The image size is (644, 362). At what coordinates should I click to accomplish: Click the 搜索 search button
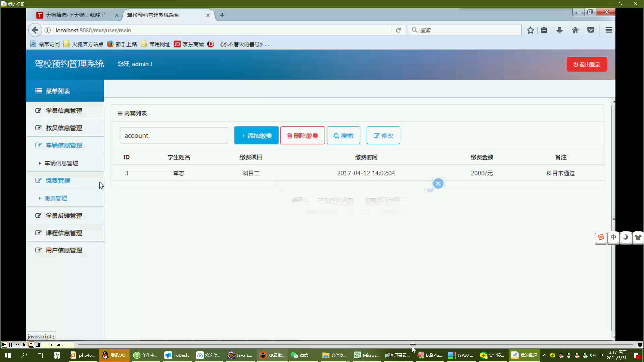343,135
